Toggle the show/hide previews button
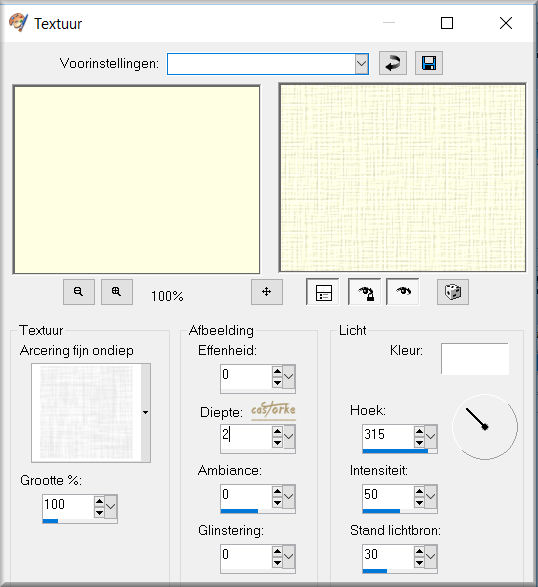Image resolution: width=538 pixels, height=587 pixels. [x=323, y=292]
